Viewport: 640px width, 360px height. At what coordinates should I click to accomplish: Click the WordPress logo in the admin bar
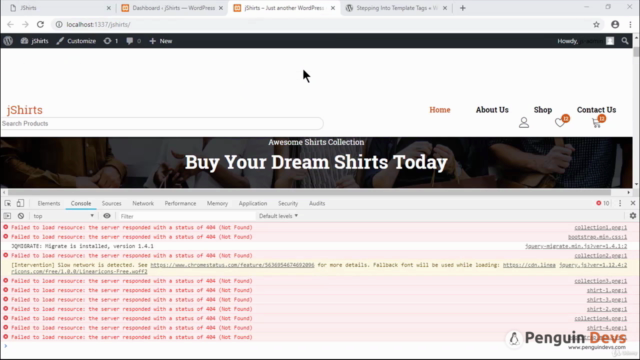(8, 41)
